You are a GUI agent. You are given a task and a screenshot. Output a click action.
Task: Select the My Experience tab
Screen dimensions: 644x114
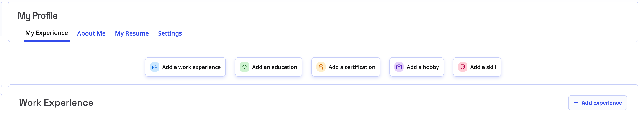47,33
